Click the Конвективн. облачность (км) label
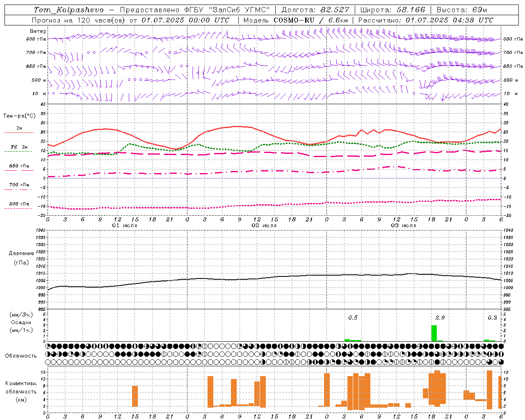This screenshot has width=525, height=420. click(21, 391)
